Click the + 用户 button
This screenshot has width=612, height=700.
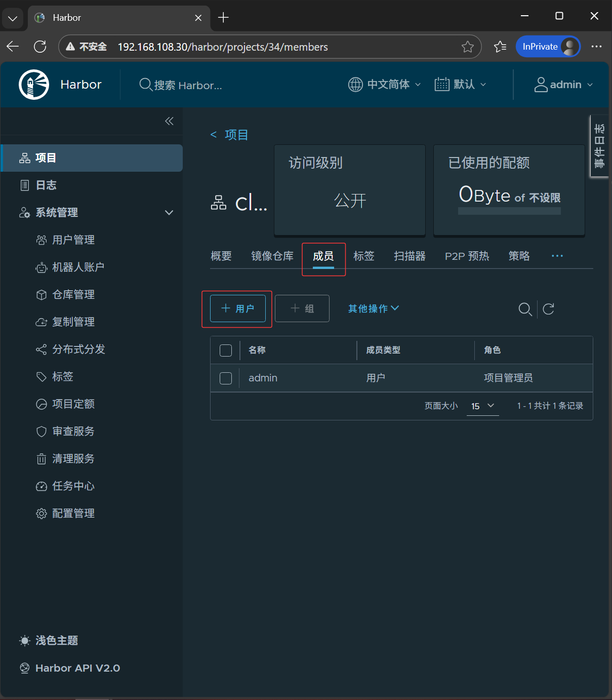[238, 308]
